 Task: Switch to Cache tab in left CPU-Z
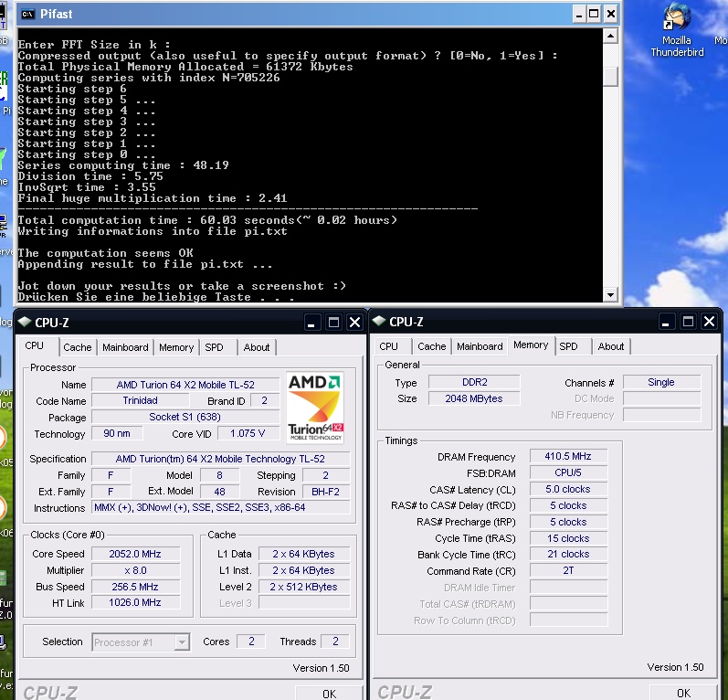click(x=78, y=347)
